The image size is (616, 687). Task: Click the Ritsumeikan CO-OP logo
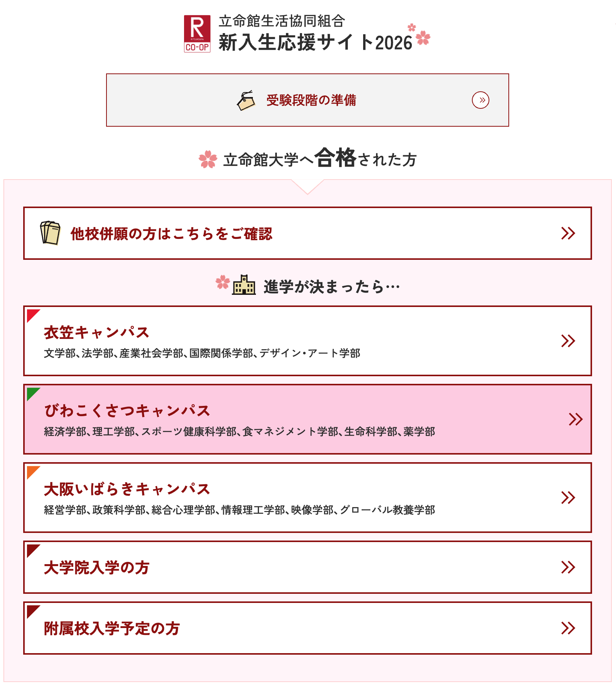(x=197, y=33)
